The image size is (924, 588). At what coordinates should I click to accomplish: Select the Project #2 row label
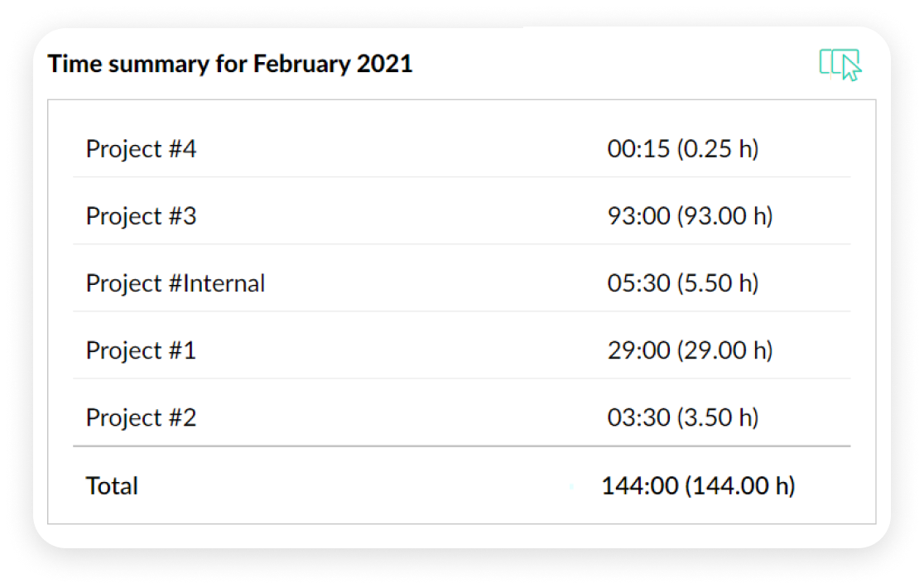142,418
